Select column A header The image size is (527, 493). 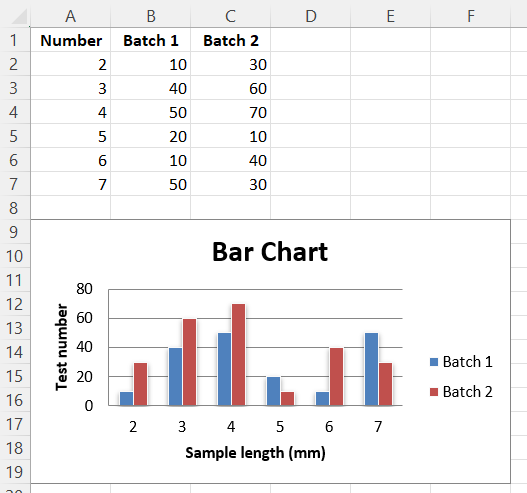pyautogui.click(x=70, y=16)
